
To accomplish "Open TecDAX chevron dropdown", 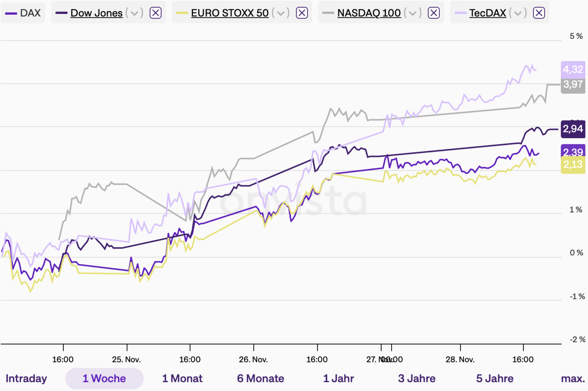I will click(518, 13).
